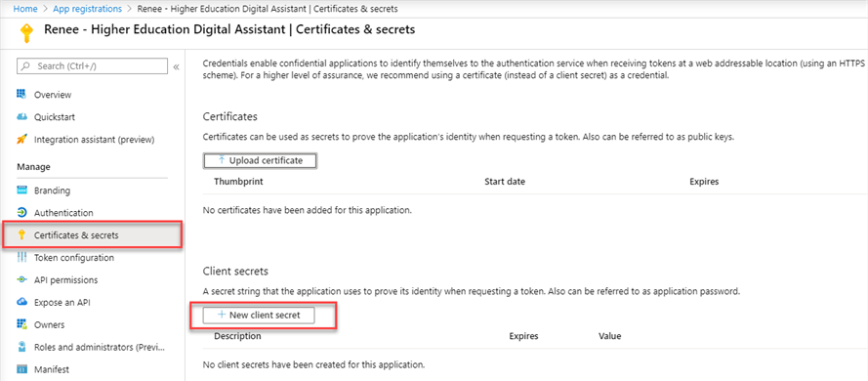
Task: Follow the Home breadcrumb link
Action: (x=24, y=9)
